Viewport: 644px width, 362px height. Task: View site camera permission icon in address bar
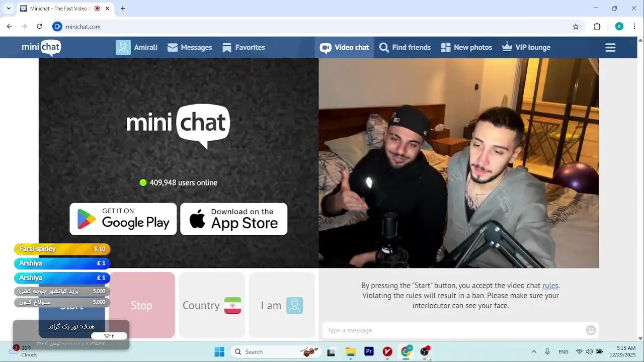(x=57, y=27)
